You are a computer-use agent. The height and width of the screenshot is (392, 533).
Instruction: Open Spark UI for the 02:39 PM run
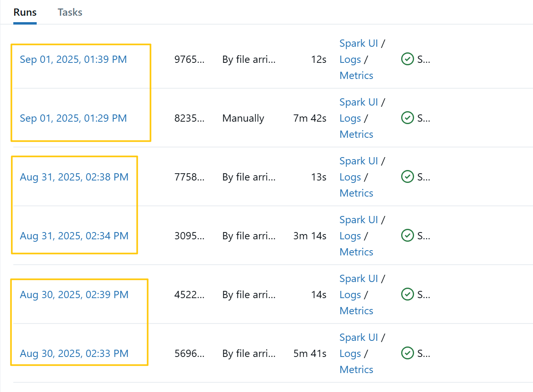pos(359,278)
